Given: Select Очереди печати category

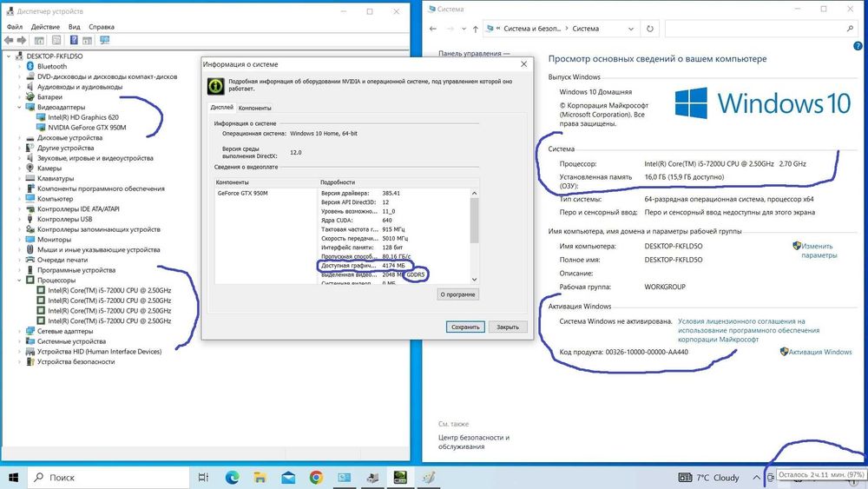Looking at the screenshot, I should click(x=62, y=260).
